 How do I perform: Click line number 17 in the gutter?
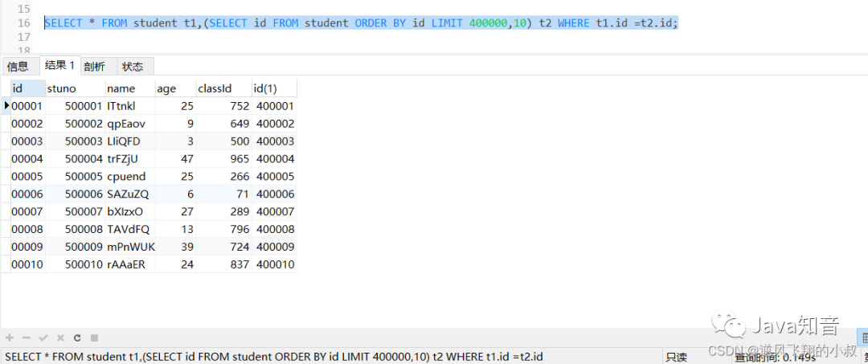point(24,38)
